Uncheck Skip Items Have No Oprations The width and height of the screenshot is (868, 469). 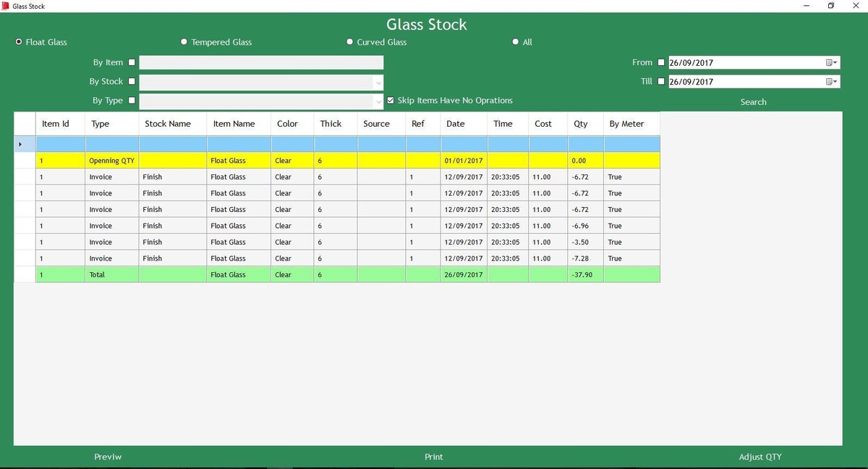pos(391,101)
